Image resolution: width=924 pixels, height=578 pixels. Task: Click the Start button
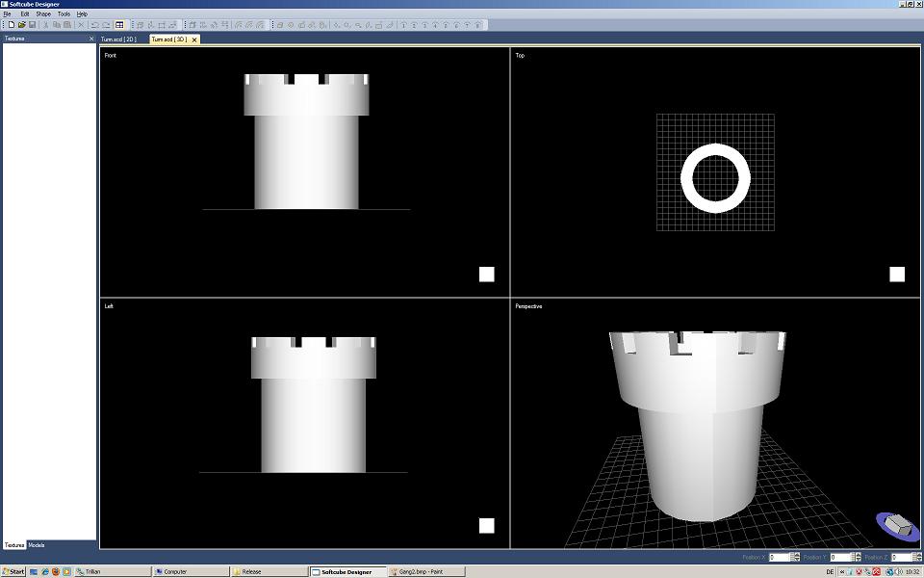(13, 571)
